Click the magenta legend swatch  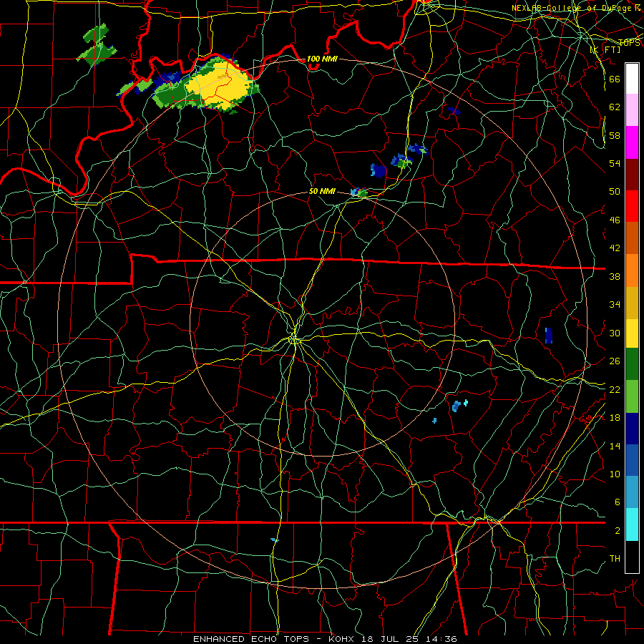point(632,142)
